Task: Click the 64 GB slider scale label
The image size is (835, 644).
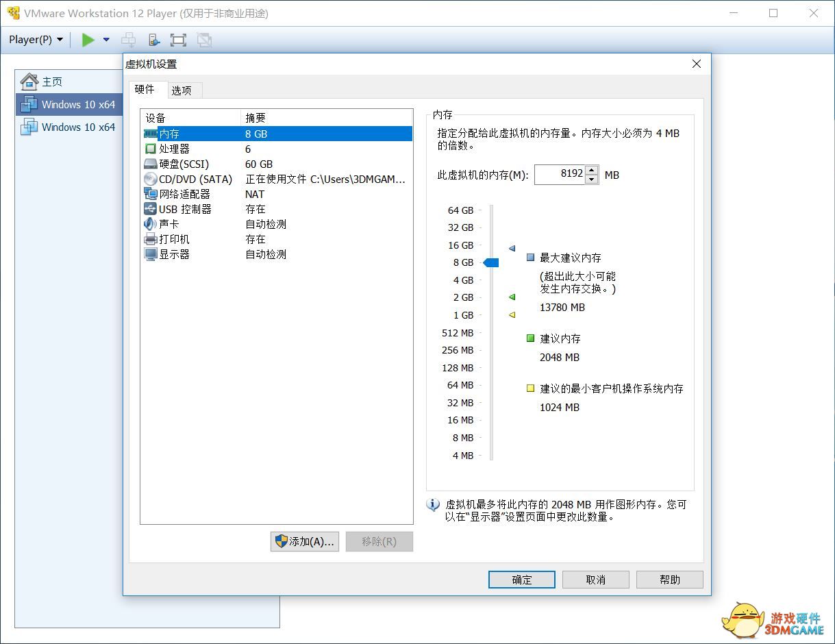Action: coord(461,210)
